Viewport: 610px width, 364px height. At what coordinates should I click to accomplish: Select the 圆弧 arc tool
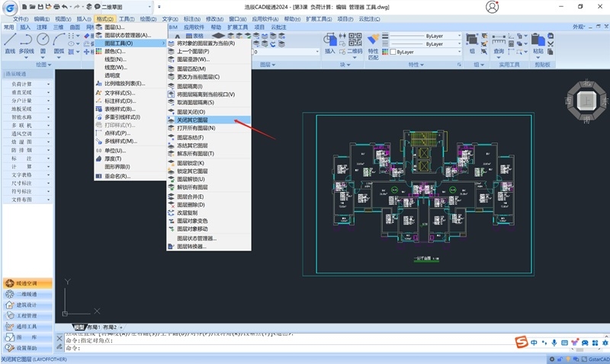pos(59,43)
